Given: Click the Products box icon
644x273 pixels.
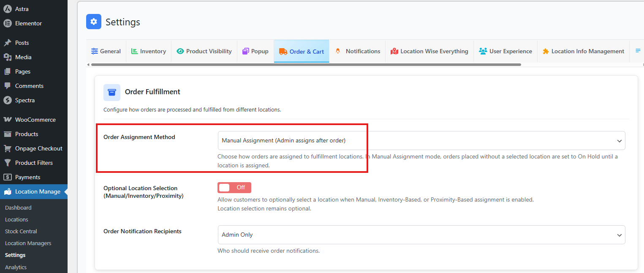Looking at the screenshot, I should [x=7, y=134].
